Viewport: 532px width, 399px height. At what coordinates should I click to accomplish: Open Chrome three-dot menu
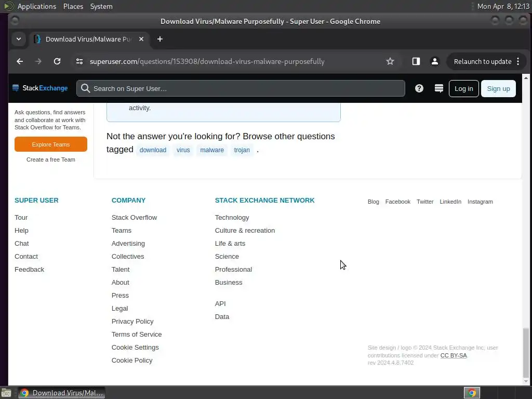click(x=518, y=61)
